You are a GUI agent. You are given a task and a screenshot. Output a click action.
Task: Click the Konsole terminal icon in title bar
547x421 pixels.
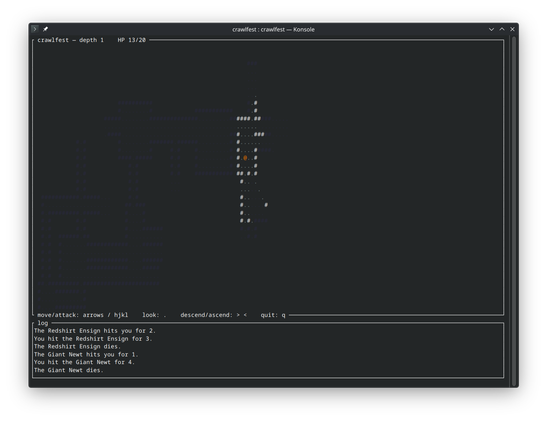[35, 29]
